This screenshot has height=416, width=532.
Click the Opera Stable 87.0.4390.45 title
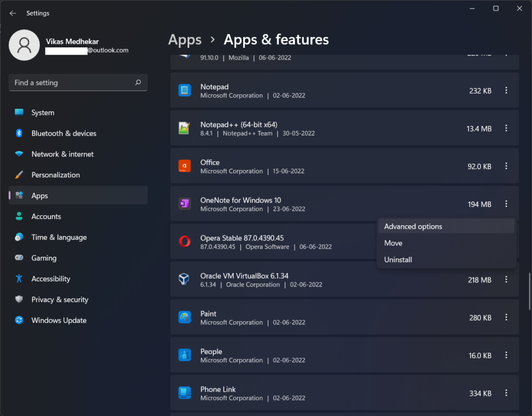point(242,238)
